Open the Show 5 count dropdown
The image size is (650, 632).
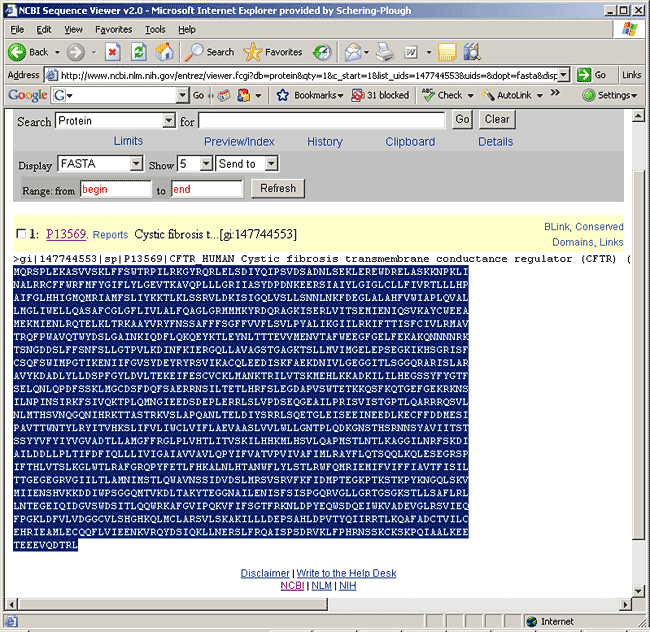206,163
